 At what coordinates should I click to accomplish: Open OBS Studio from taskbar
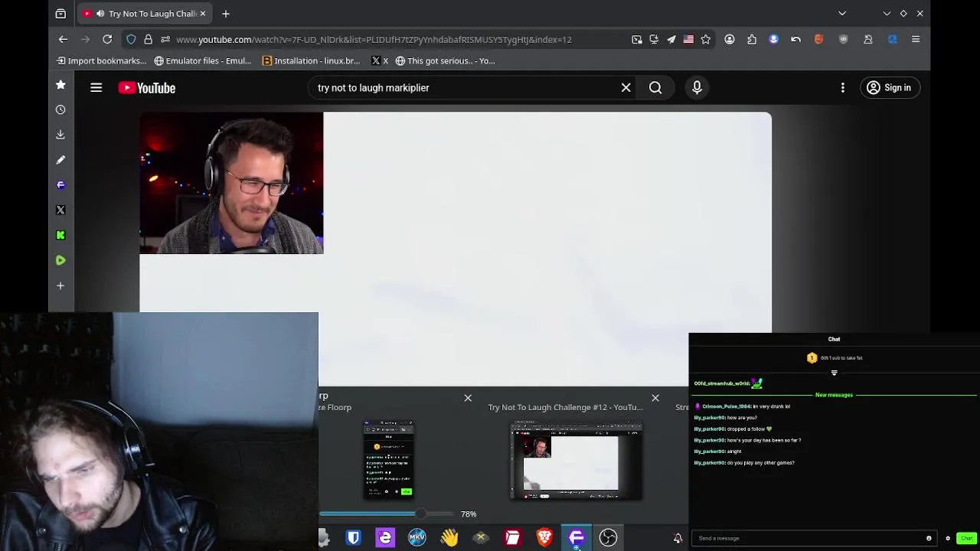click(x=608, y=537)
